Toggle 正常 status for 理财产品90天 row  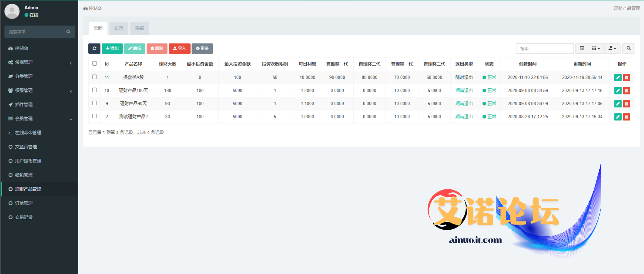point(489,104)
